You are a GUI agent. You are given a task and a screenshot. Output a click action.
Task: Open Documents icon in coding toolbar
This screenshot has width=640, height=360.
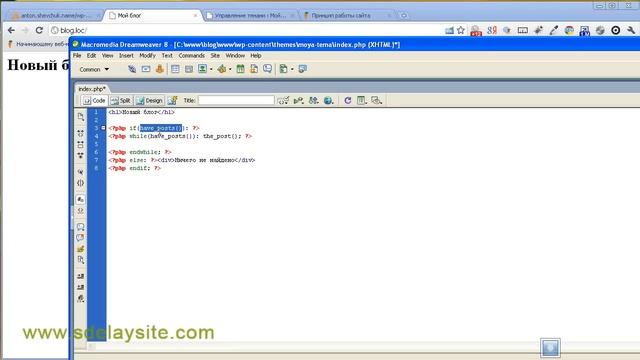pyautogui.click(x=80, y=117)
